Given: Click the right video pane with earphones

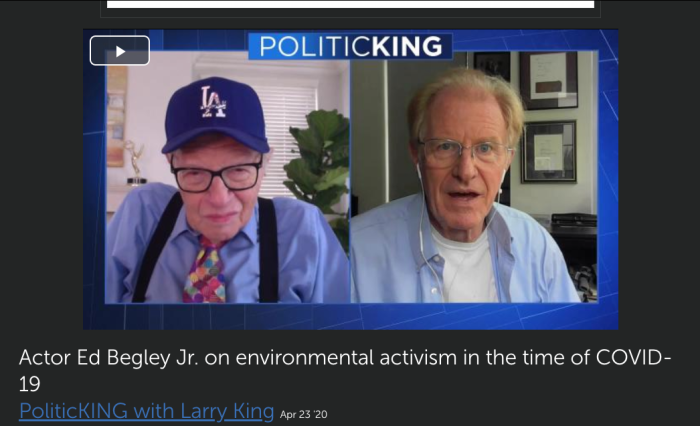Looking at the screenshot, I should coord(474,177).
